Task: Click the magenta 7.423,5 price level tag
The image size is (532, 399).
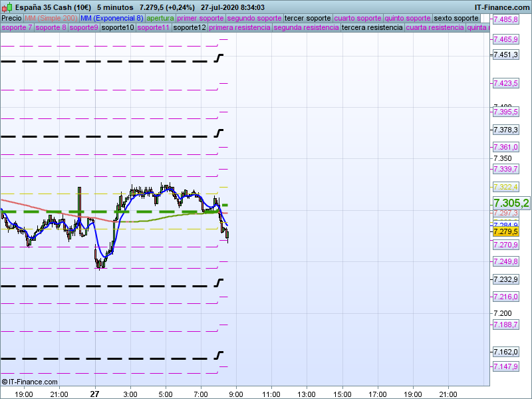Action: (x=505, y=83)
